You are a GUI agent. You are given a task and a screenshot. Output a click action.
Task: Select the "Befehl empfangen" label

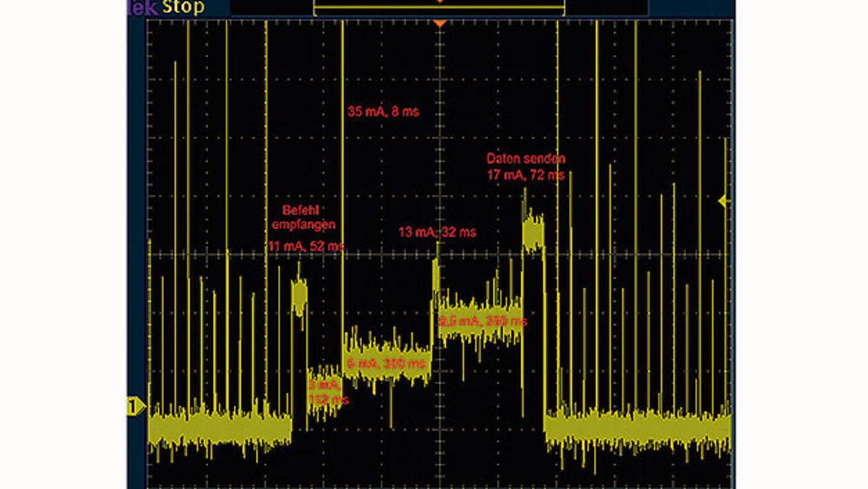[303, 217]
